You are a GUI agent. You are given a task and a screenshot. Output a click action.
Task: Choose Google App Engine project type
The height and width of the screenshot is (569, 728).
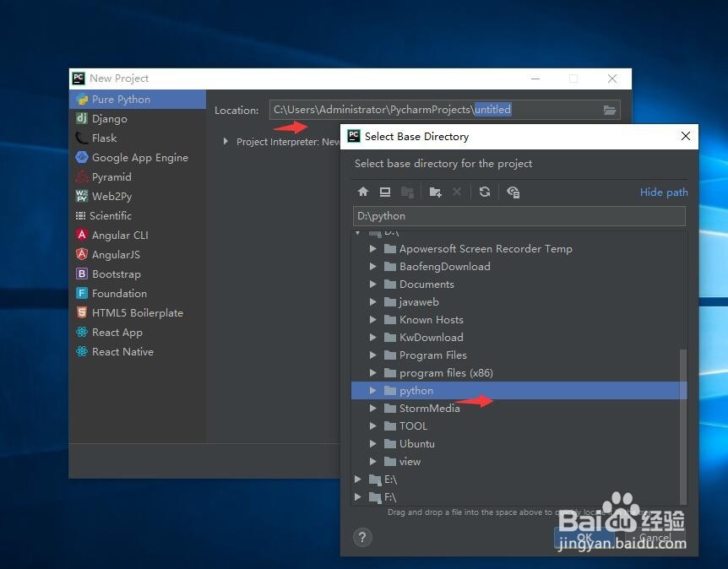pos(137,158)
